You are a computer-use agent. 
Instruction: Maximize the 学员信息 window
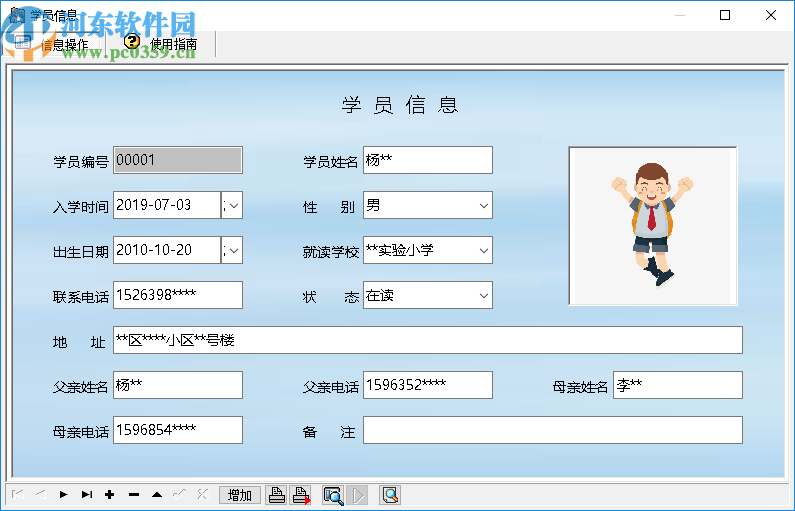[725, 15]
